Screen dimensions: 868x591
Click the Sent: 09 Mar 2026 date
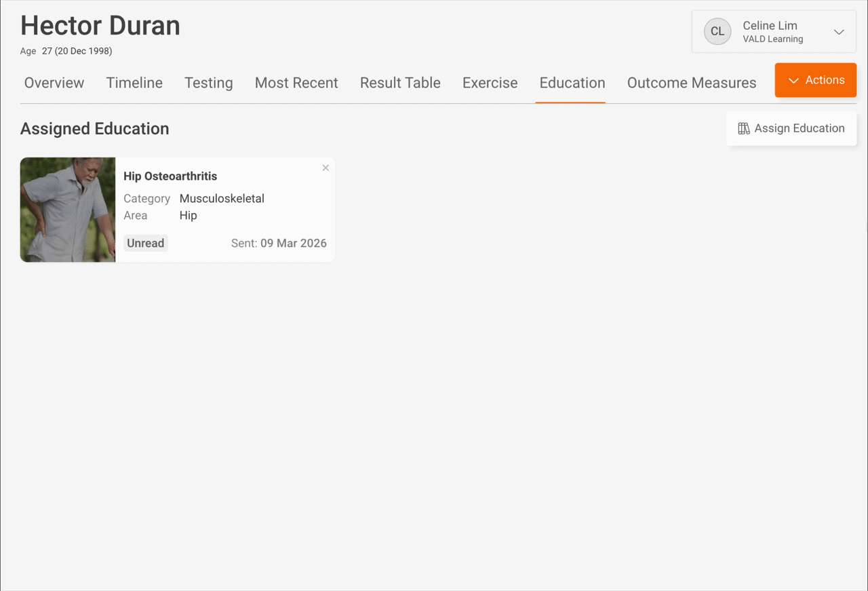pyautogui.click(x=279, y=243)
